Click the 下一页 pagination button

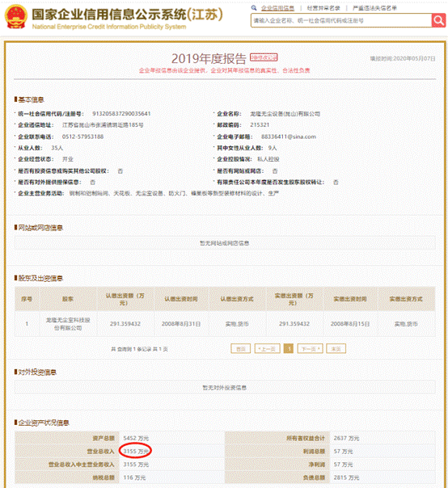pos(310,349)
